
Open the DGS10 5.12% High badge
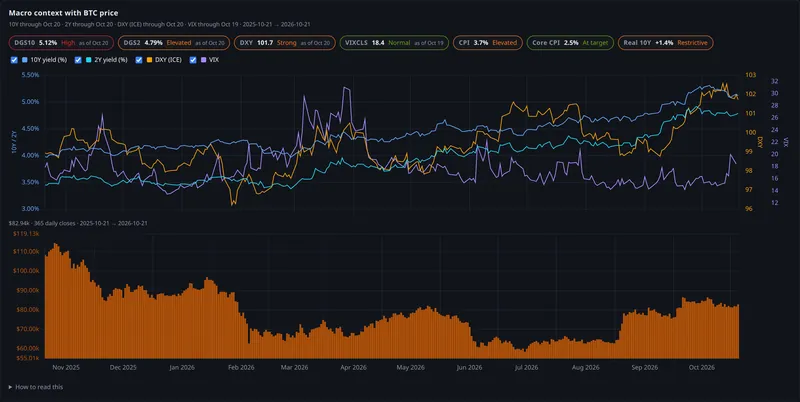(x=61, y=43)
